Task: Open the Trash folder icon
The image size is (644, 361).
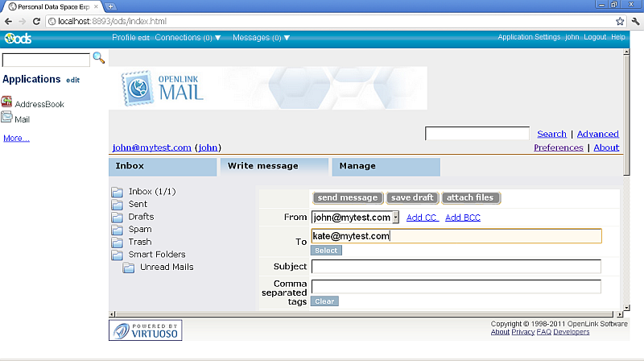Action: 117,242
